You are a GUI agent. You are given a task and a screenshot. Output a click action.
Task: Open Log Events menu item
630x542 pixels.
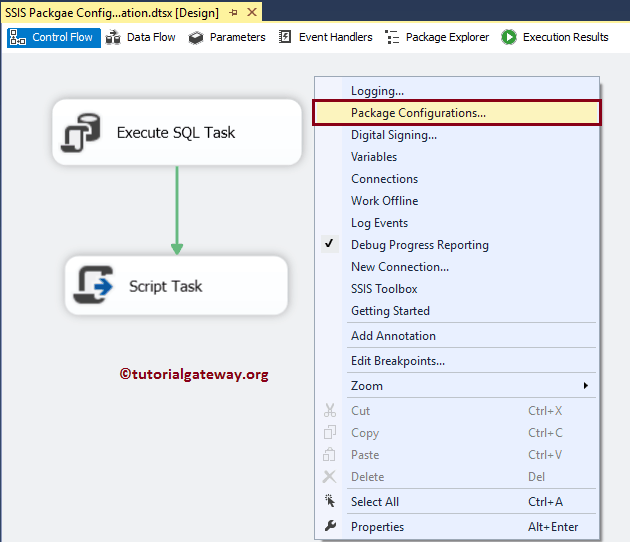click(x=457, y=223)
